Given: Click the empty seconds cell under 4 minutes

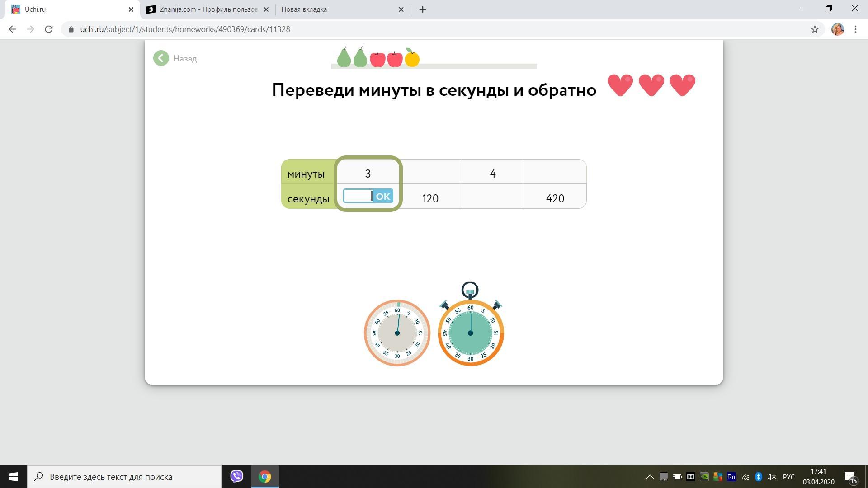Looking at the screenshot, I should tap(493, 196).
